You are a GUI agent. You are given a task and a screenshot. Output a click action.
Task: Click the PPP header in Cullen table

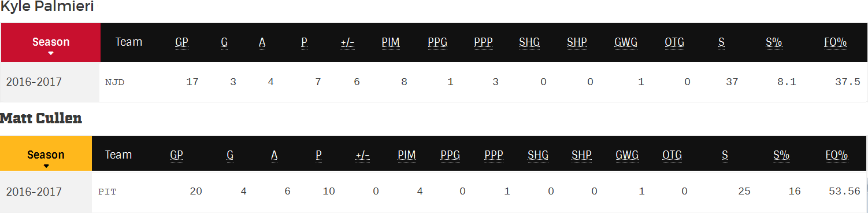(x=494, y=155)
